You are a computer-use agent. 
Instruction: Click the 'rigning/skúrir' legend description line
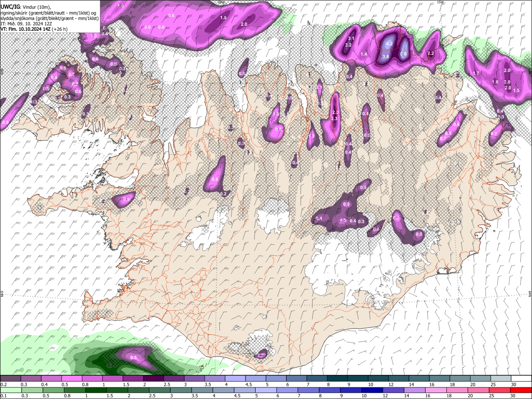pyautogui.click(x=48, y=12)
